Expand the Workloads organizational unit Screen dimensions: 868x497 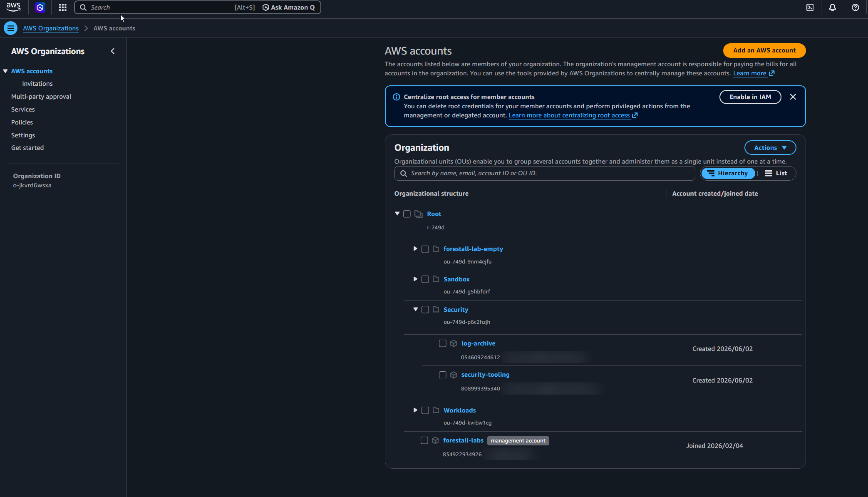click(x=415, y=410)
